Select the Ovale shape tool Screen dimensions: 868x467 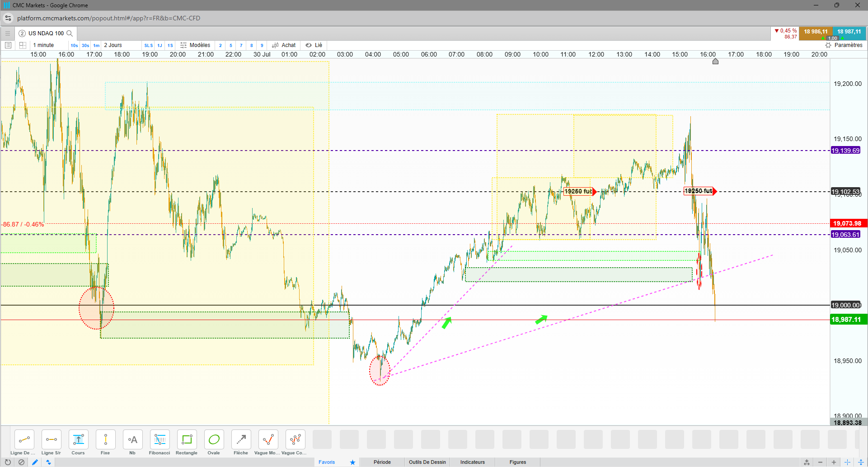pos(214,443)
